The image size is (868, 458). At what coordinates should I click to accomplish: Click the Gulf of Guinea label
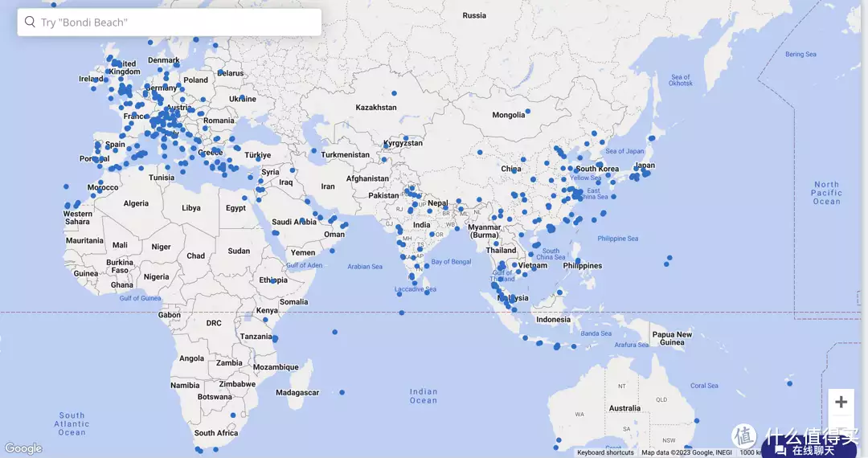click(140, 298)
